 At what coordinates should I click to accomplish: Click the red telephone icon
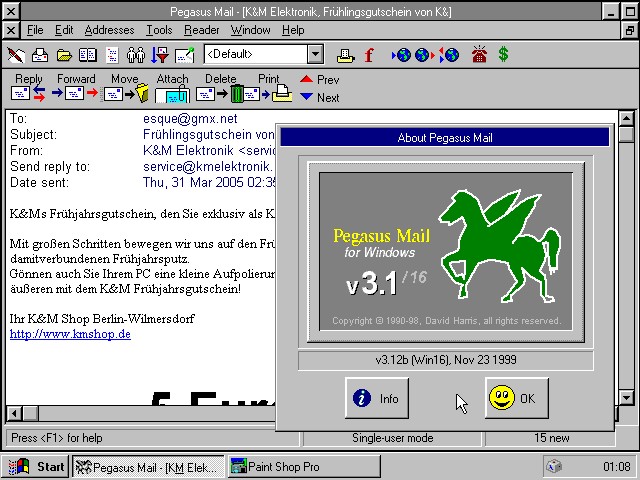pos(479,54)
